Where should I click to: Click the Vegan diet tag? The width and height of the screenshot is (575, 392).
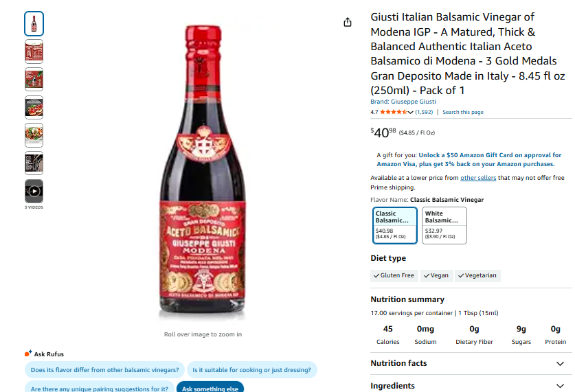tap(436, 275)
